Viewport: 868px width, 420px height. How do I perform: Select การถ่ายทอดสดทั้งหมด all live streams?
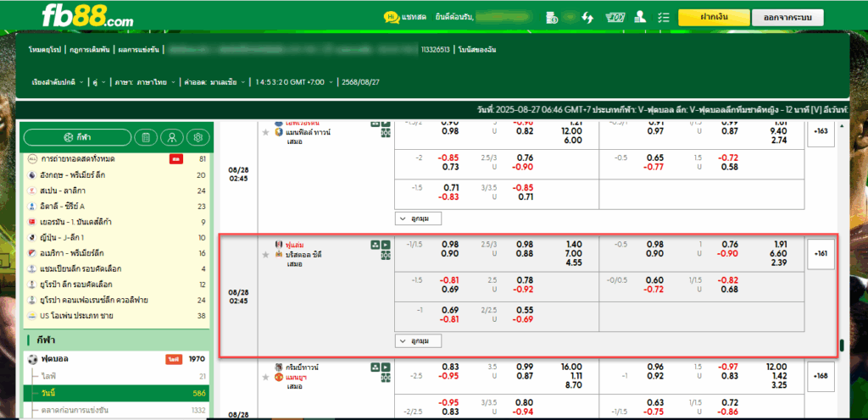point(116,159)
